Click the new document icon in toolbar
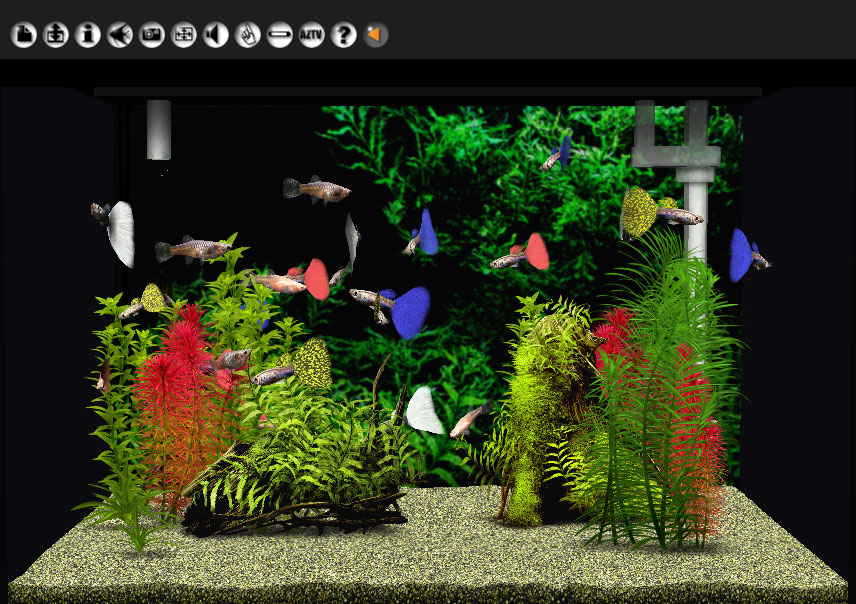The height and width of the screenshot is (604, 856). [23, 35]
